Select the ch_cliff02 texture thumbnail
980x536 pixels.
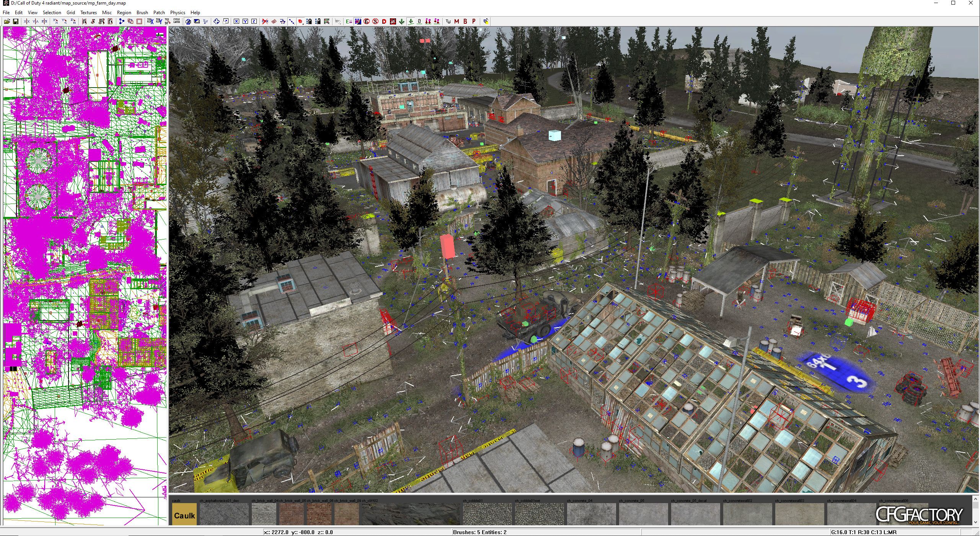[x=411, y=514]
